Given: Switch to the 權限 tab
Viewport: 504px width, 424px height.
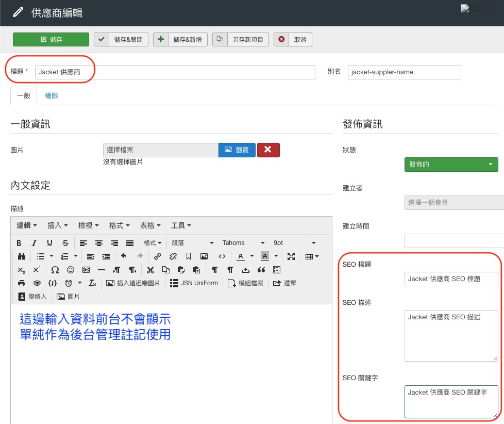Looking at the screenshot, I should tap(52, 96).
